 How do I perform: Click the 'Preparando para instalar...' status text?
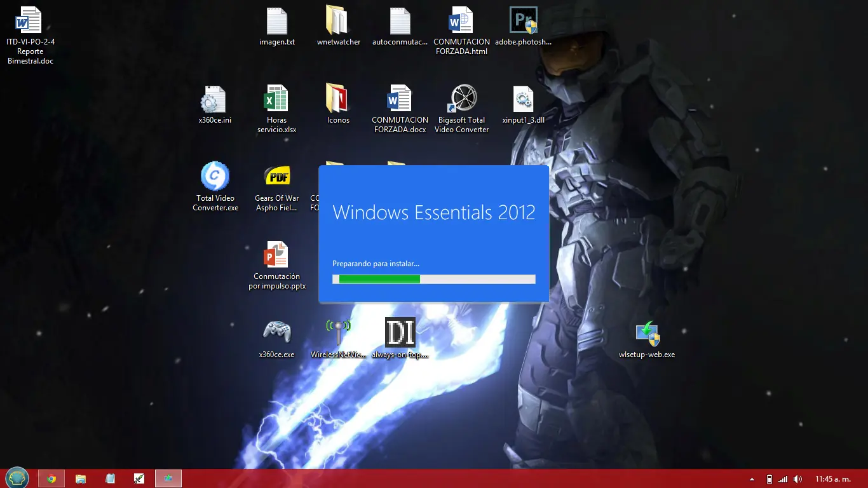click(376, 263)
